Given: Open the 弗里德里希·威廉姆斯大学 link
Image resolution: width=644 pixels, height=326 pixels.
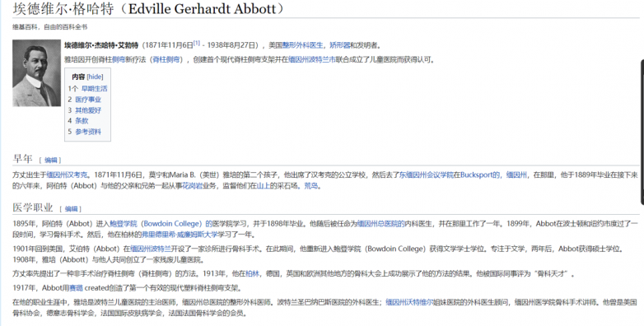Looking at the screenshot, I should 180,235.
